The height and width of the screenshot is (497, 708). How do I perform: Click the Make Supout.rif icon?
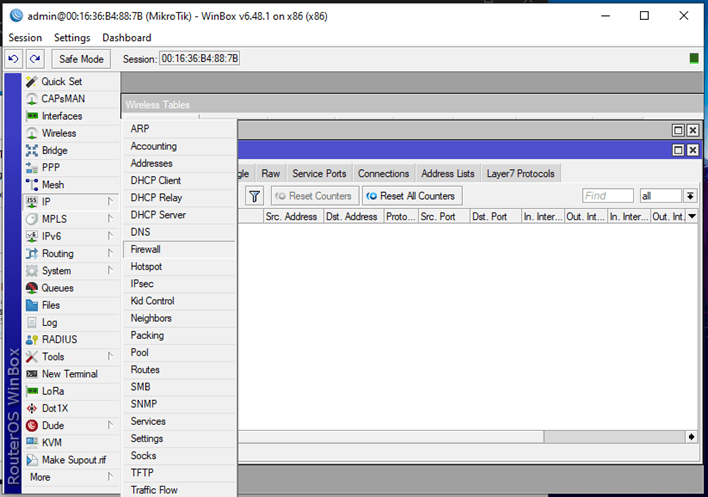(32, 460)
